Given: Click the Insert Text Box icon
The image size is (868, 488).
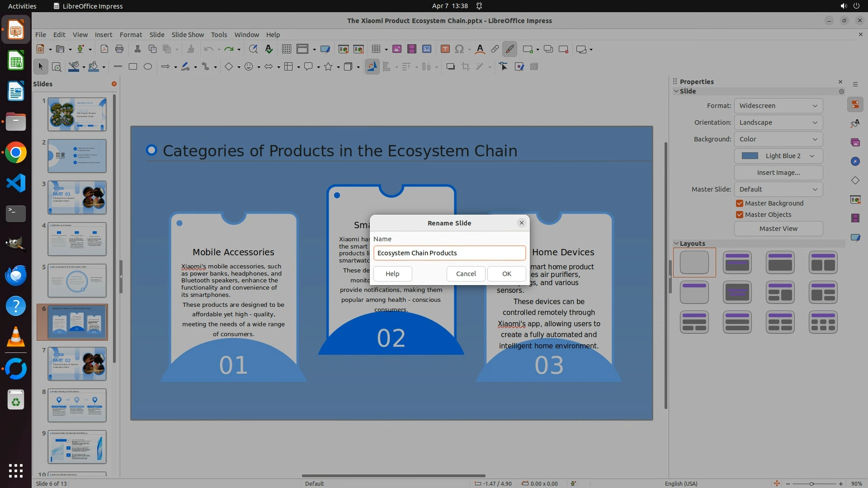Looking at the screenshot, I should 445,49.
